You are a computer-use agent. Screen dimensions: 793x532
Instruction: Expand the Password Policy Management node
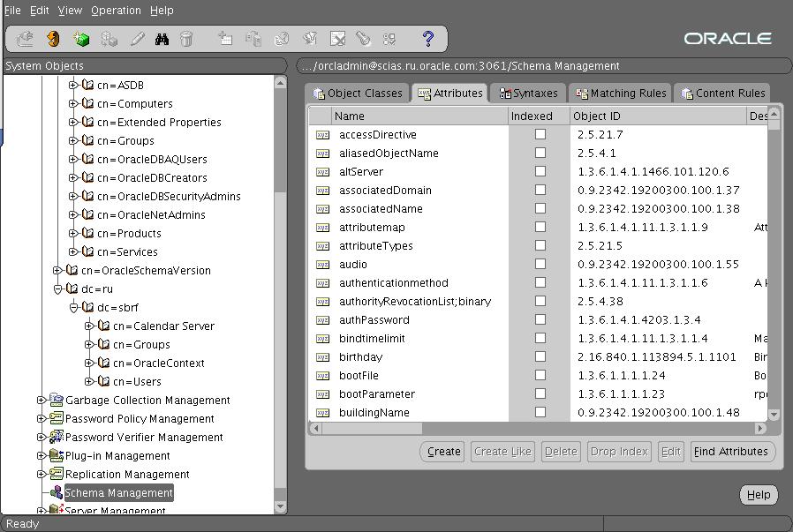42,419
